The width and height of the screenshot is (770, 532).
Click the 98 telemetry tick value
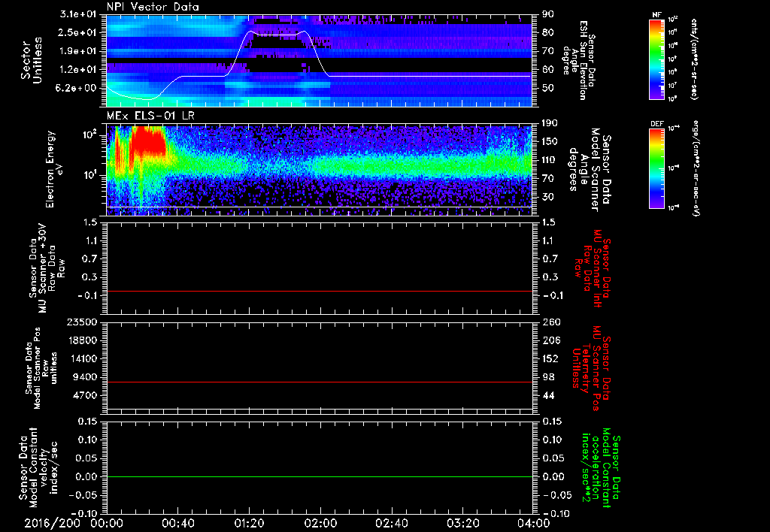click(x=547, y=377)
